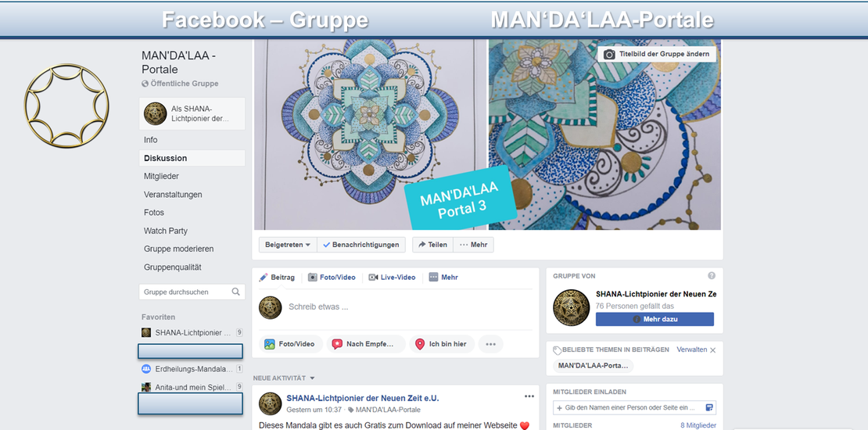Screen dimensions: 868x430
Task: Close the Beliebte Themen panel with X
Action: 712,350
